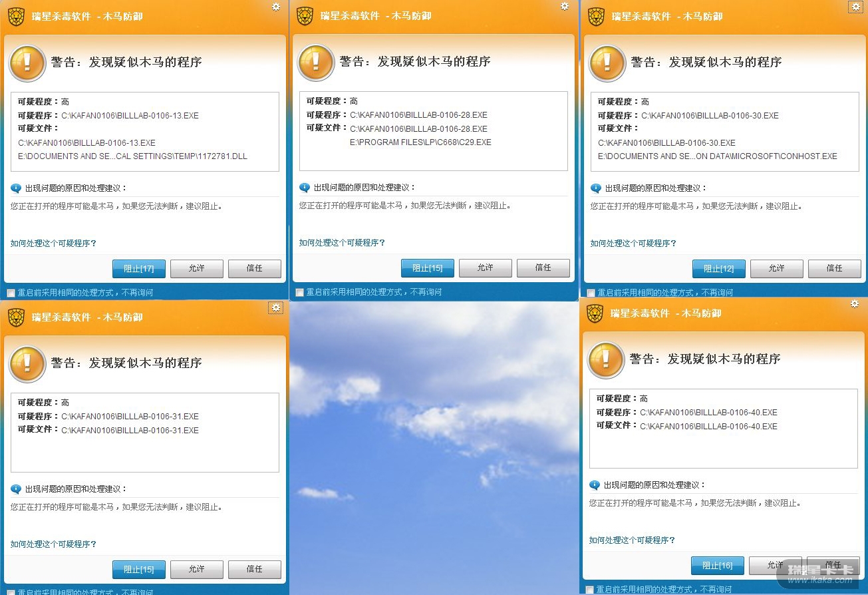Open 如何处理这个可疑程序？ link in the BILLLAB-0106-31 dialog

point(54,544)
